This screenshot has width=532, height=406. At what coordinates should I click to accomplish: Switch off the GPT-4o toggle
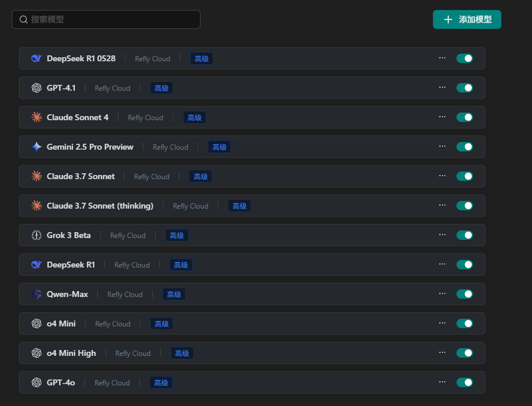(465, 382)
